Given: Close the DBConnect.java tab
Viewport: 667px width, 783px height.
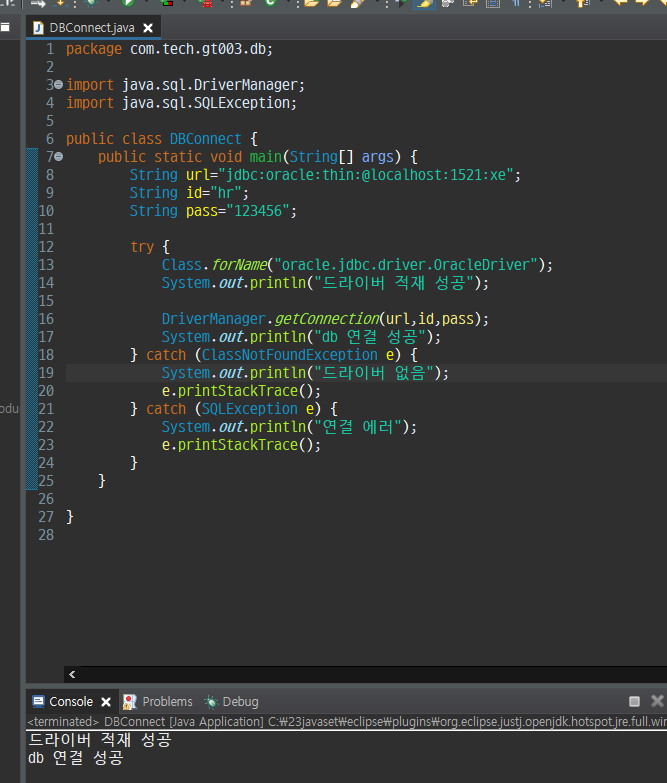Looking at the screenshot, I should point(148,28).
